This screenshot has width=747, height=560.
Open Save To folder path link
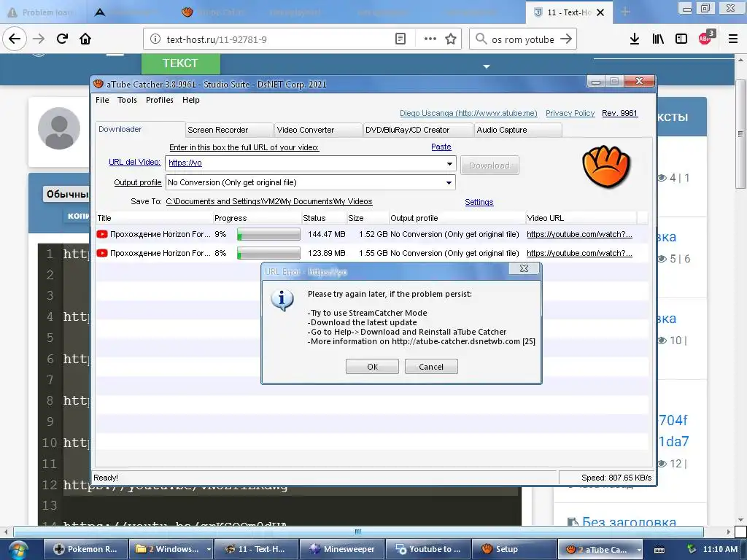pos(269,201)
